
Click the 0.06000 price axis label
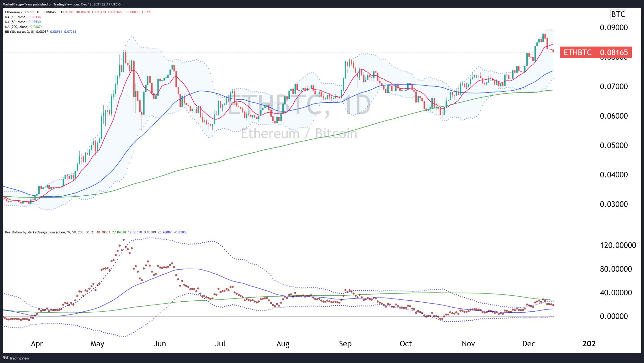tap(613, 116)
